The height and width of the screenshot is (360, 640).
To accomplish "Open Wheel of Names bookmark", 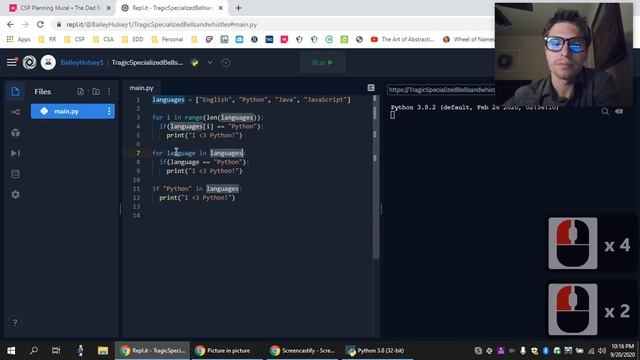I will 469,39.
